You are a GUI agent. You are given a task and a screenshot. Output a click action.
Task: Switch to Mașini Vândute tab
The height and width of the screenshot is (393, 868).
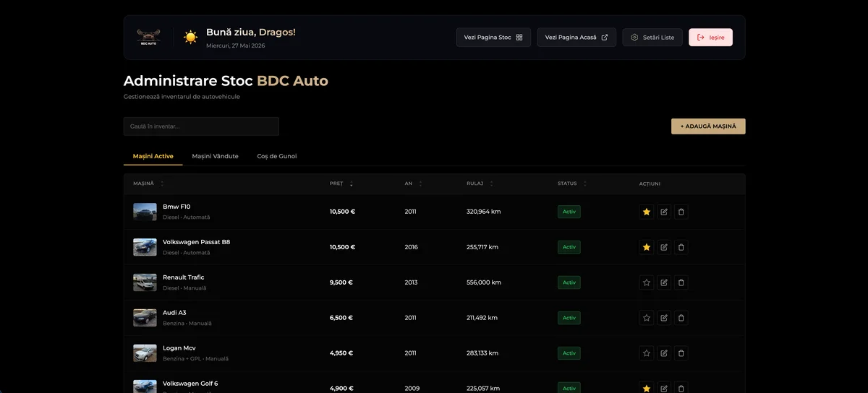215,156
